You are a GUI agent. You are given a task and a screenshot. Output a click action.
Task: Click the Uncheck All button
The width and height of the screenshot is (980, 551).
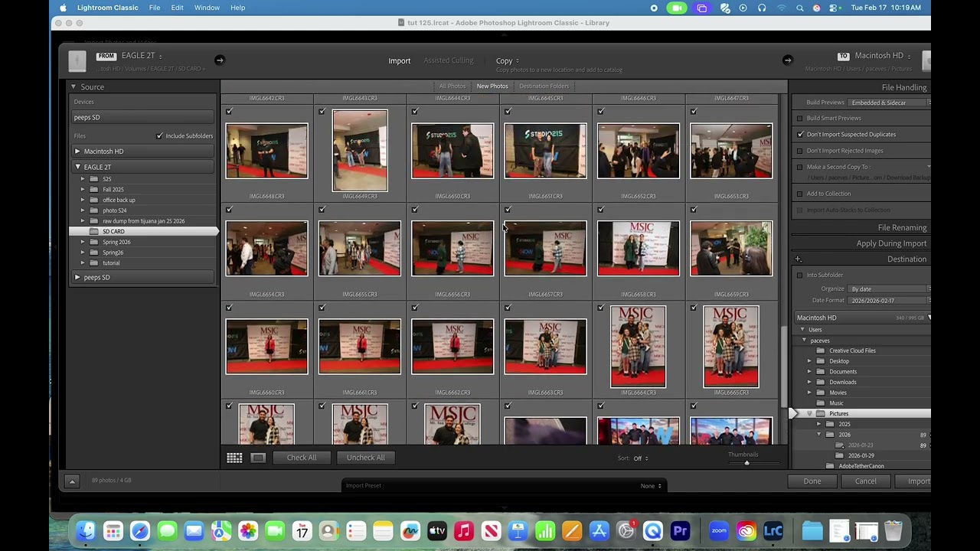[365, 458]
